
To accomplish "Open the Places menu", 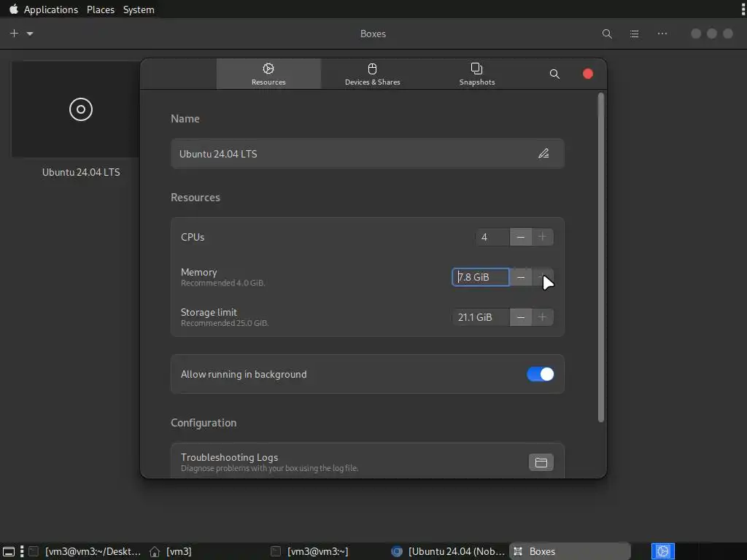I will point(101,9).
